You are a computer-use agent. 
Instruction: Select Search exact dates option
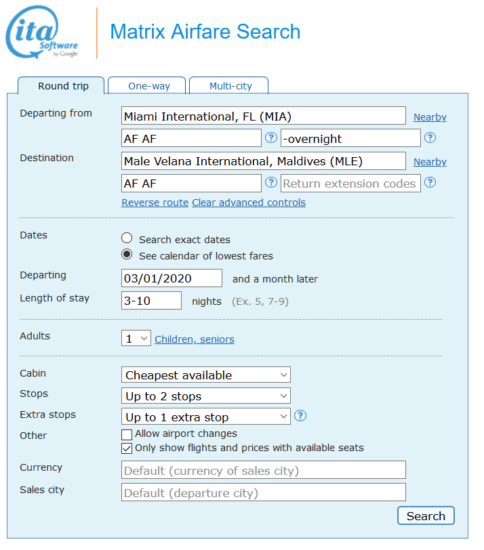click(x=127, y=238)
